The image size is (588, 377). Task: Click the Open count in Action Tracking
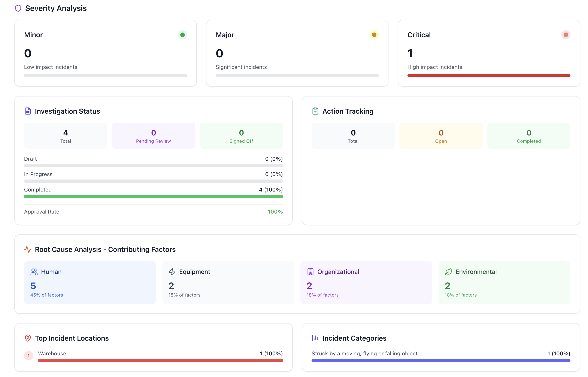(441, 136)
